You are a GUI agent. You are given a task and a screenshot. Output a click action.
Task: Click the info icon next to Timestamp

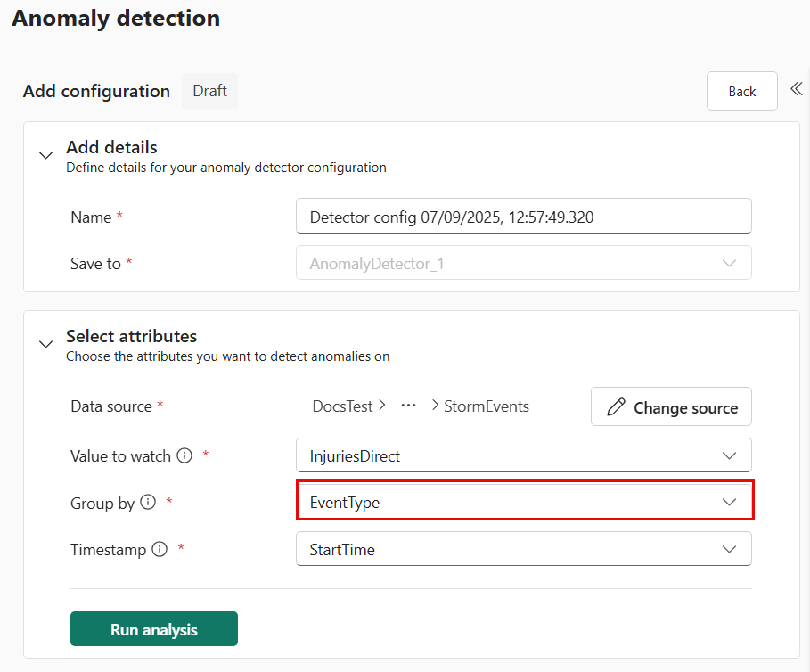[160, 550]
